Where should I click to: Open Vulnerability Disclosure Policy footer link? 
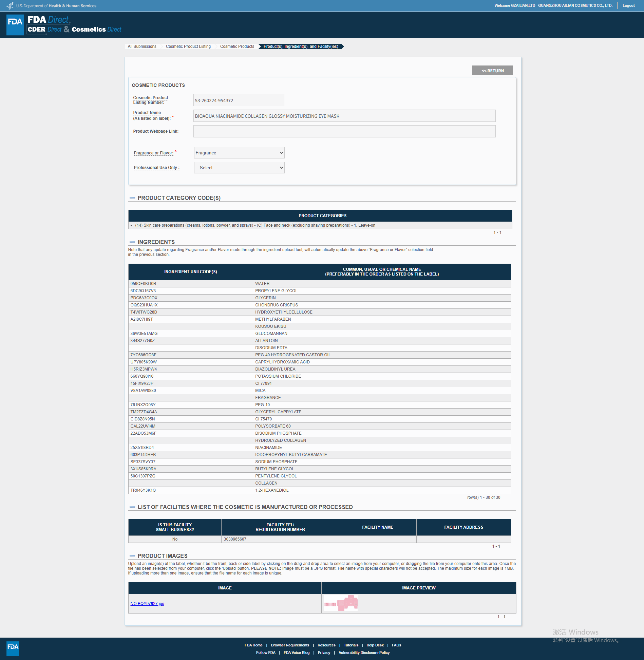(364, 653)
